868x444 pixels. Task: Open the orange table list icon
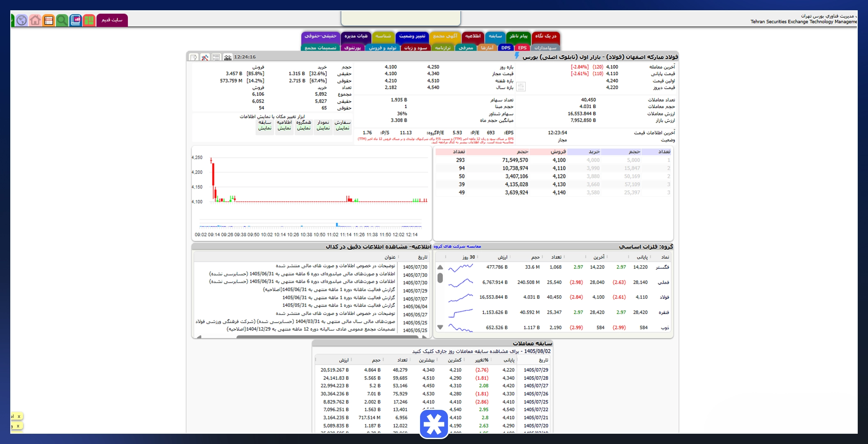[x=49, y=20]
